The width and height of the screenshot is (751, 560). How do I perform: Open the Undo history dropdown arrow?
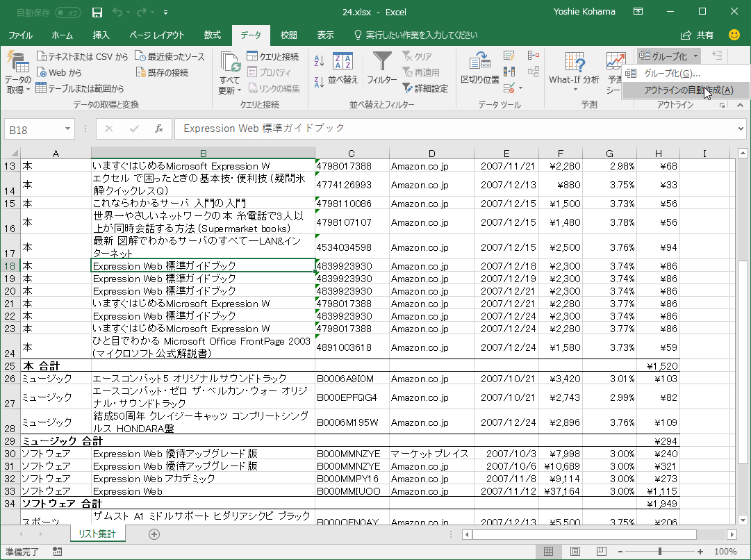(129, 13)
